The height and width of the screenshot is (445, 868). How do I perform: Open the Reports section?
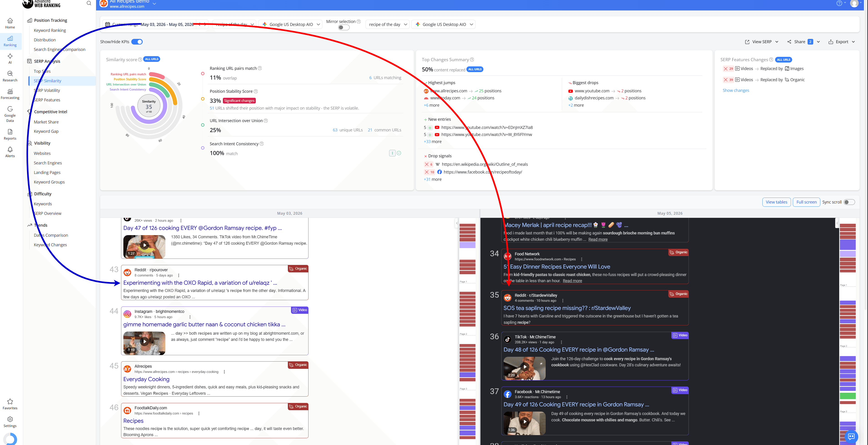pyautogui.click(x=10, y=134)
